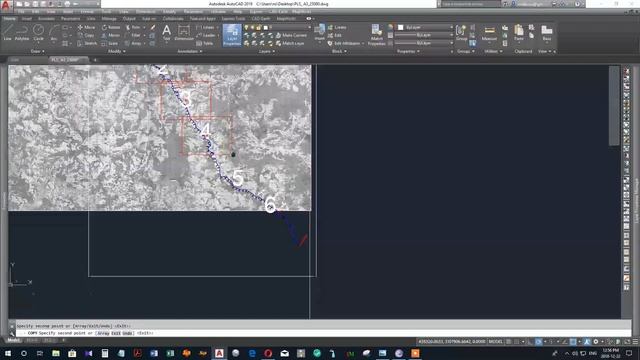Open the layer name dropdown list
The width and height of the screenshot is (640, 360).
278,27
